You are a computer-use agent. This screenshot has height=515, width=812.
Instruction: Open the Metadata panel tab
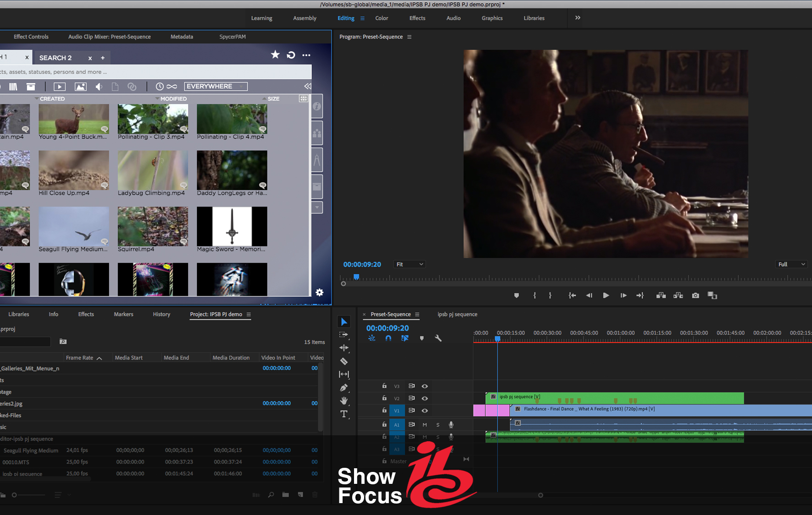pyautogui.click(x=182, y=37)
